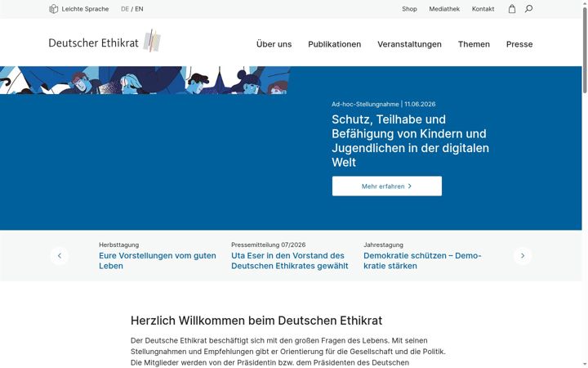Open the Presse menu

click(519, 44)
